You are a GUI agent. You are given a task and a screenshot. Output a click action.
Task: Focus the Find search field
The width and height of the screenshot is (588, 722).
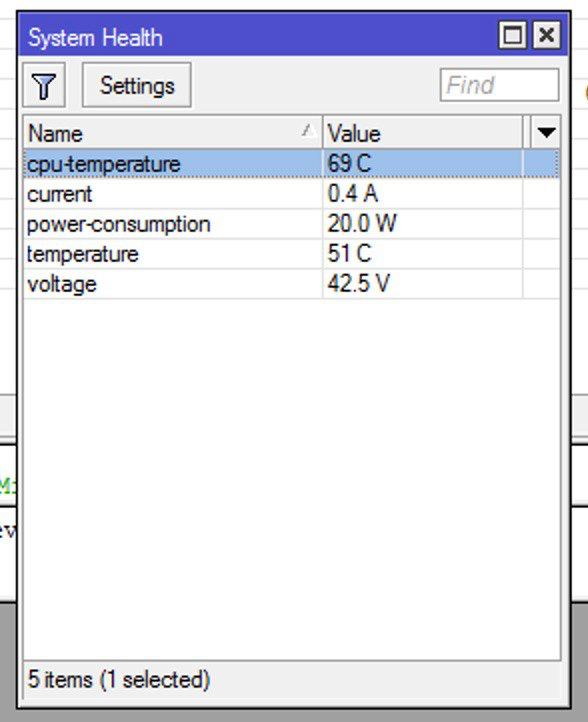pos(500,85)
